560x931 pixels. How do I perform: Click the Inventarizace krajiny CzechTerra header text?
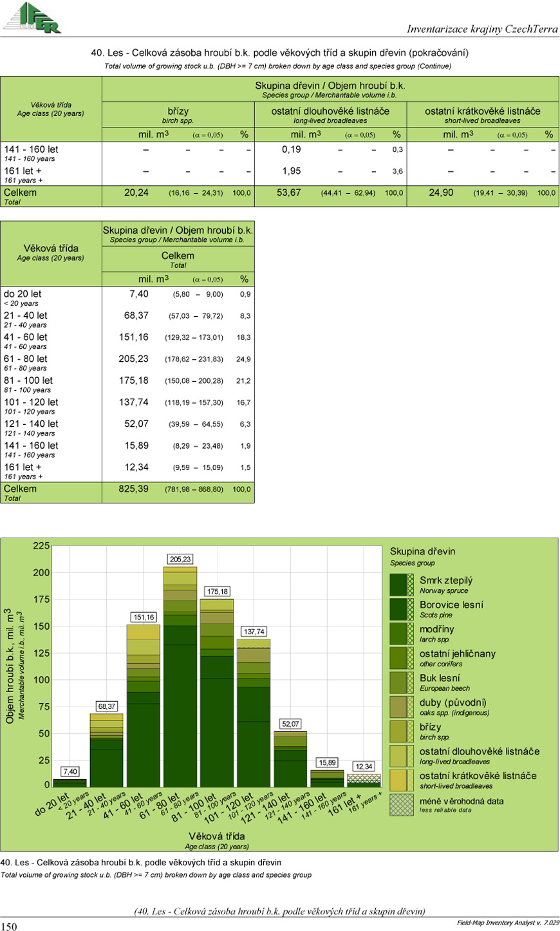coord(482,29)
